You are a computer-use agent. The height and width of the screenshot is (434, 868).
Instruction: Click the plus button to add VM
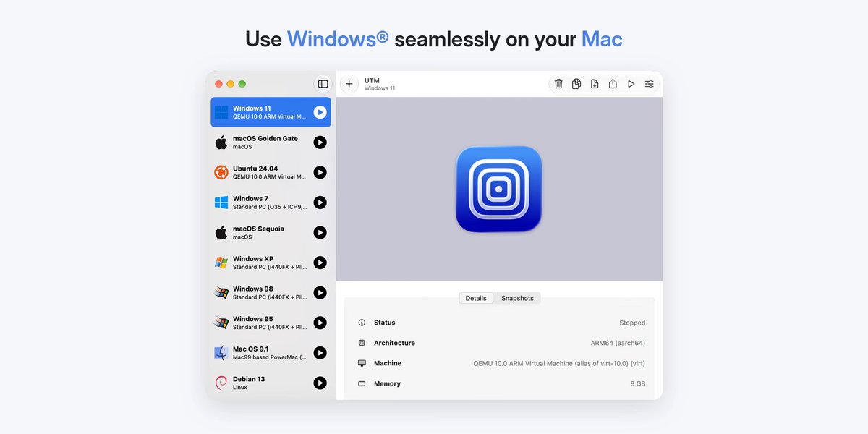349,84
